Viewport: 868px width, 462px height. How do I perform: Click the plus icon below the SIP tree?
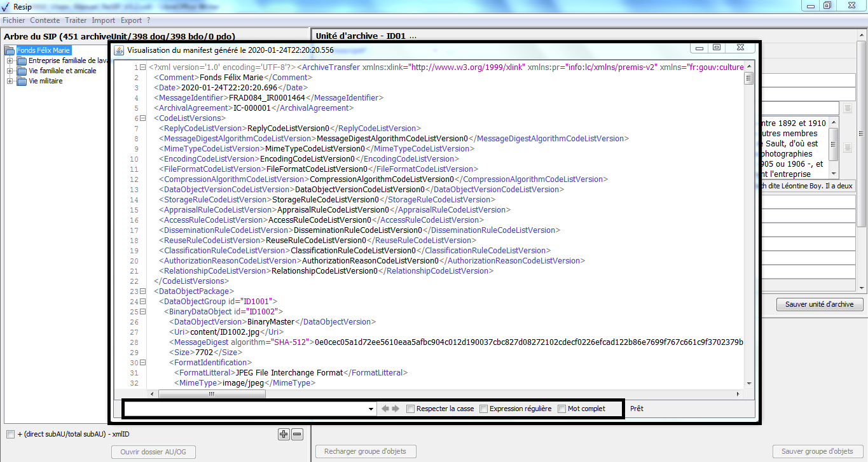tap(284, 435)
